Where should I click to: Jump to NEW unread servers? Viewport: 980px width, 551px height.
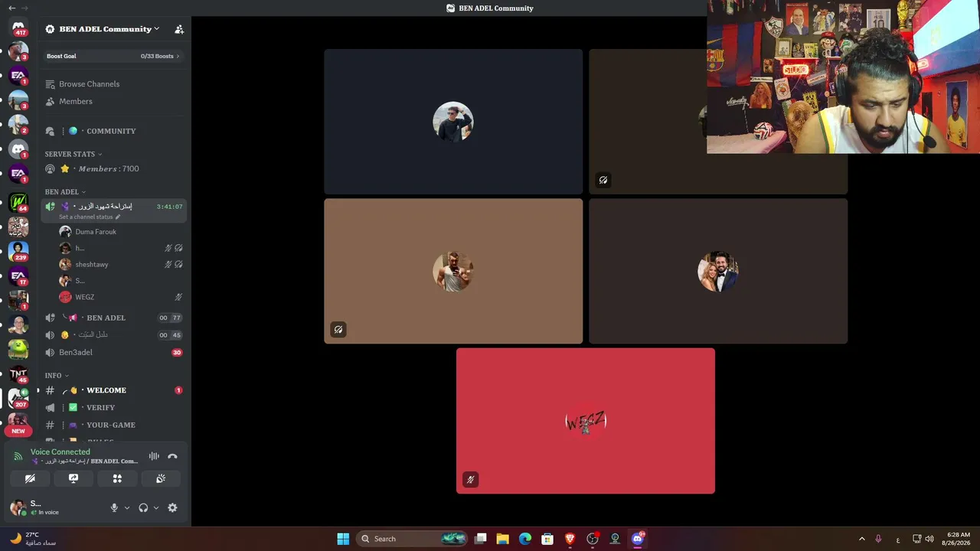[18, 431]
